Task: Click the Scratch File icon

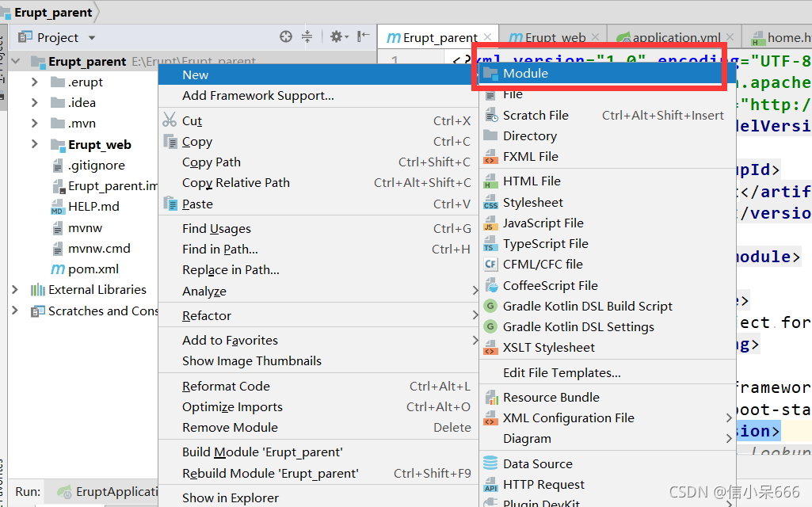Action: [490, 116]
